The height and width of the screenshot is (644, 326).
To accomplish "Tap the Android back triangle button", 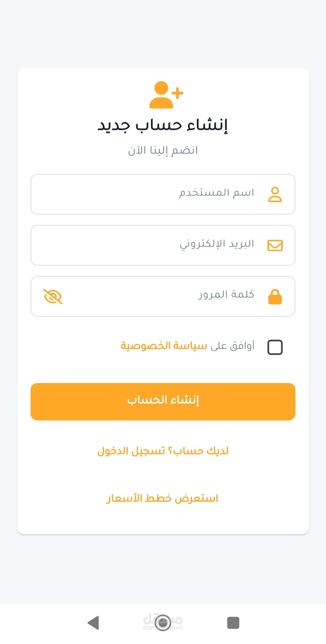I will [93, 623].
